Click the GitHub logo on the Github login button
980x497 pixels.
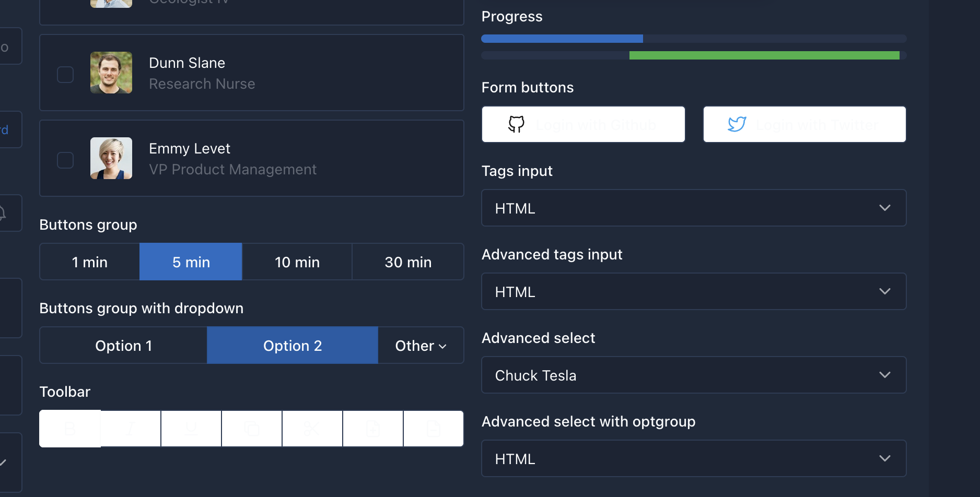pyautogui.click(x=516, y=124)
